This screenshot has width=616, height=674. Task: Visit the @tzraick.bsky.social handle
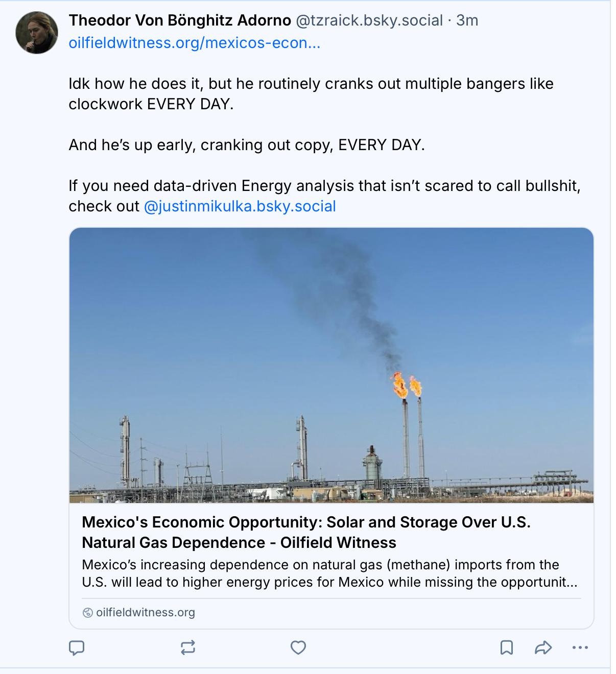click(x=369, y=20)
